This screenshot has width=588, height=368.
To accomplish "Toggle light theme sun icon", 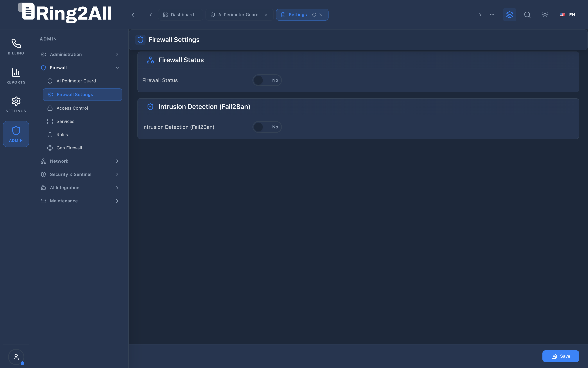I will coord(545,15).
